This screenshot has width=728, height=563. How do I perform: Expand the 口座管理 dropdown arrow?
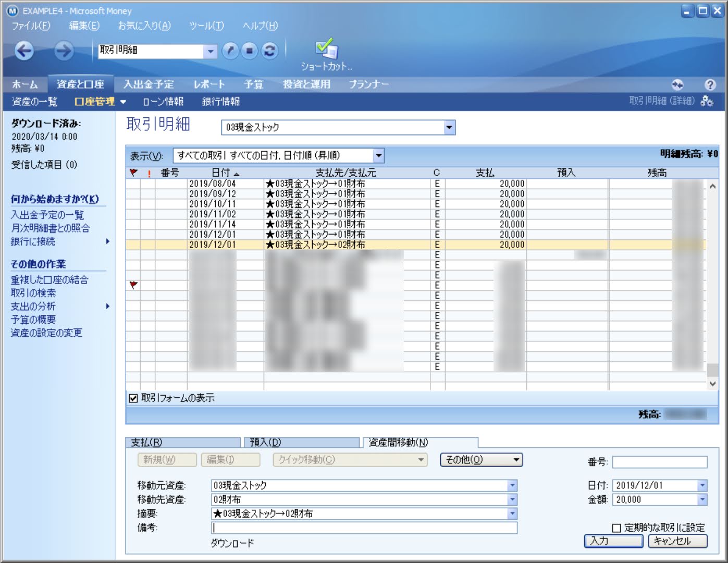coord(123,102)
